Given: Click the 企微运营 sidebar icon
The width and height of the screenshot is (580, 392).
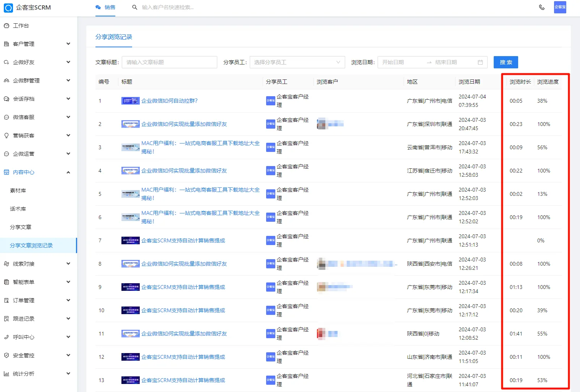Looking at the screenshot, I should (x=6, y=154).
